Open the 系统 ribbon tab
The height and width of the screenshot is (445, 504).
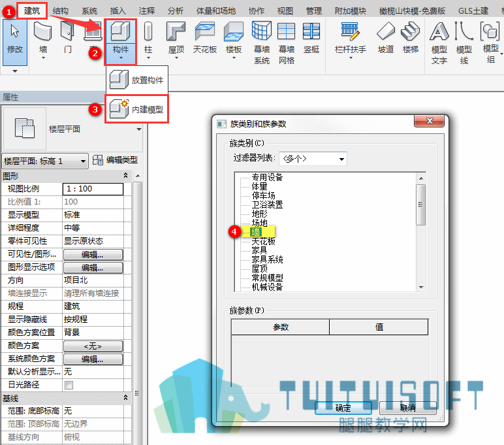(x=89, y=11)
